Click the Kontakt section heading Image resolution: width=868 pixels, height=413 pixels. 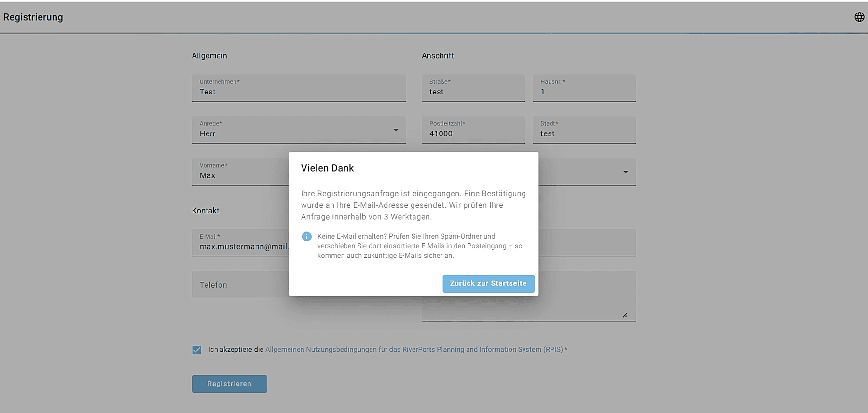point(206,211)
